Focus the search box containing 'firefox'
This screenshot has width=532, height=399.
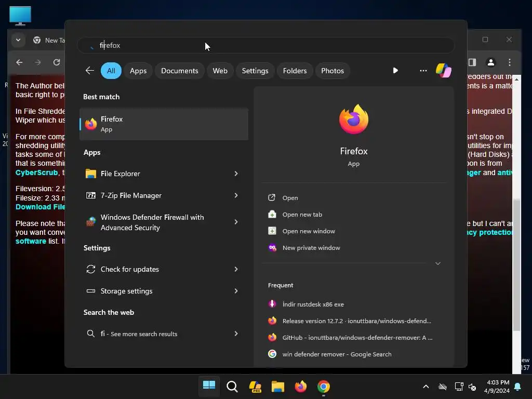pyautogui.click(x=265, y=45)
